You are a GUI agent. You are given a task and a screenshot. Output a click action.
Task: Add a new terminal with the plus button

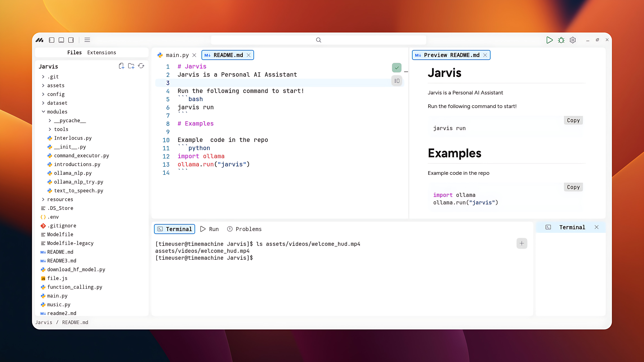(x=522, y=243)
